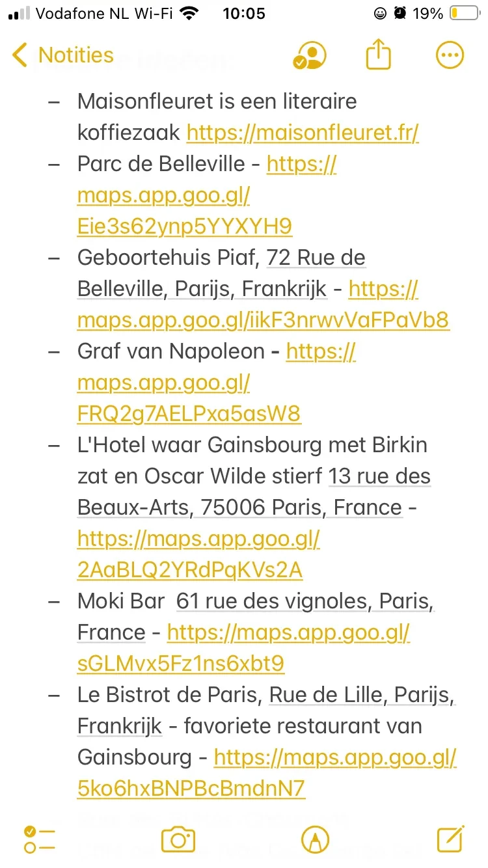Create new note with compose icon
Viewport: 488px width, 868px height.
coord(450,839)
